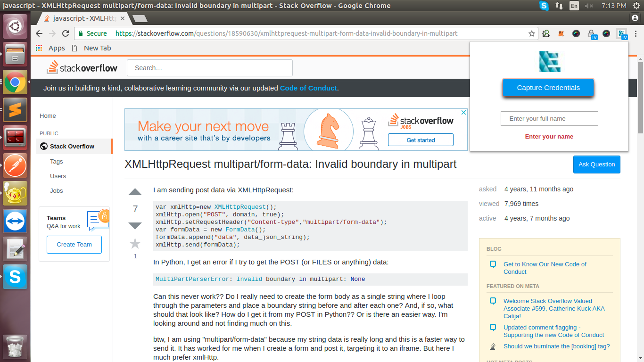Screen dimensions: 644x362
Task: Open the Chrome profile avatar button
Action: [x=634, y=17]
